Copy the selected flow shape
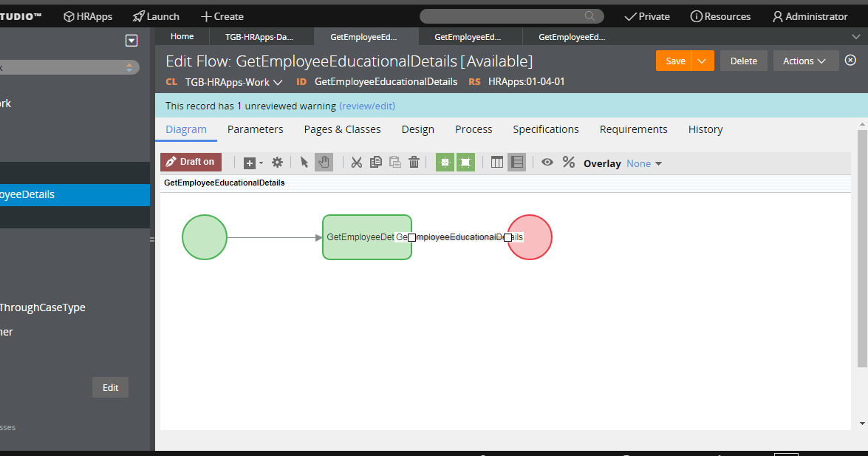This screenshot has height=456, width=868. coord(375,162)
